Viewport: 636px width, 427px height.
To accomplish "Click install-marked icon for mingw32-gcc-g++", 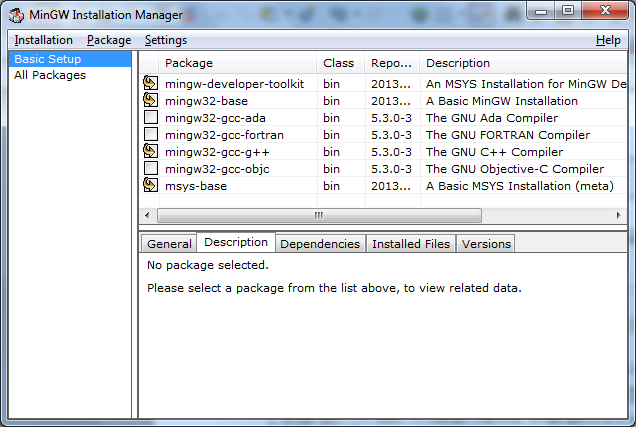I will [x=150, y=151].
